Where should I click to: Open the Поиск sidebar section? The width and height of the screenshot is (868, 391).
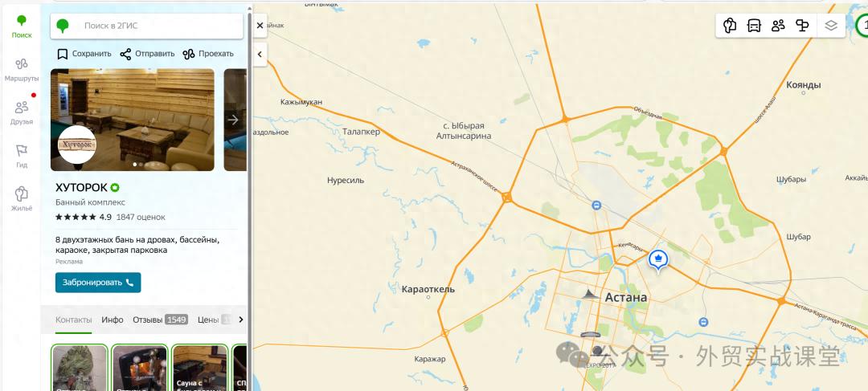[22, 26]
